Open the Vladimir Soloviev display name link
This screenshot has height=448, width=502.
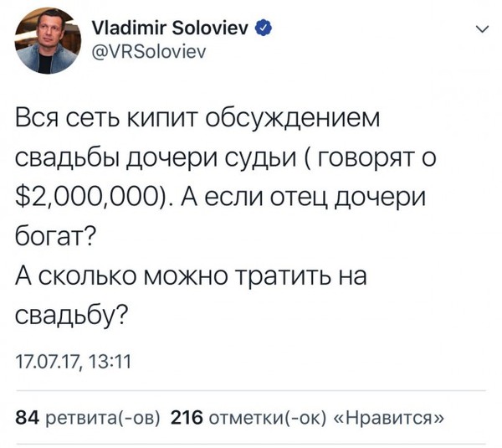coord(156,29)
